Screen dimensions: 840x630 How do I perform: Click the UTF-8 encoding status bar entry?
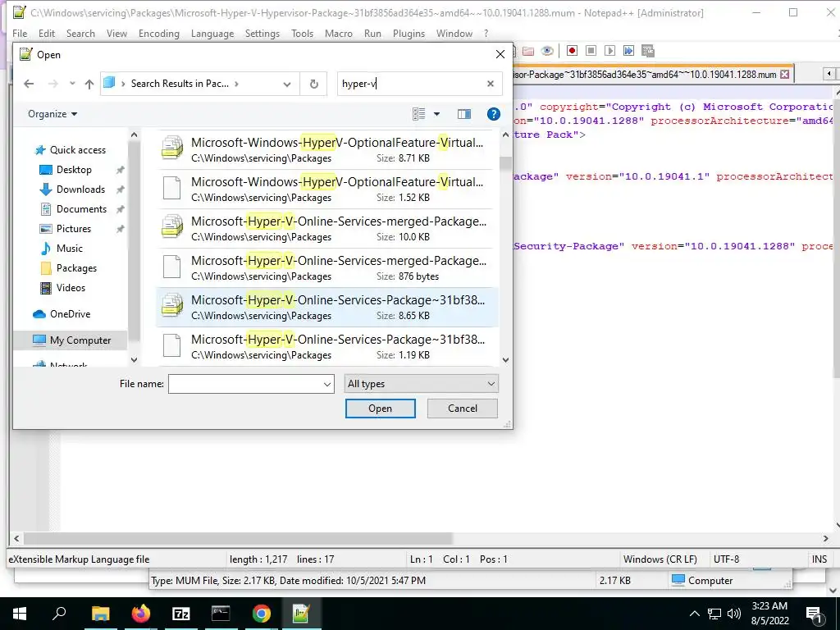tap(727, 559)
